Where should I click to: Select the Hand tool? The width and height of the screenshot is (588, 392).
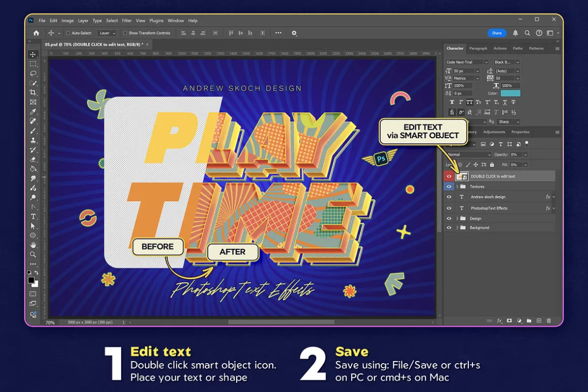(x=33, y=245)
